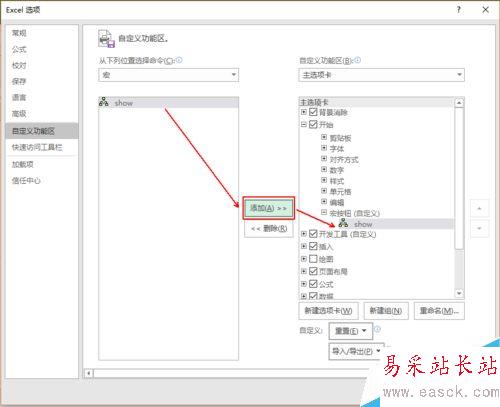Open the 导入/导出 dropdown button
This screenshot has height=407, width=500.
pyautogui.click(x=356, y=351)
